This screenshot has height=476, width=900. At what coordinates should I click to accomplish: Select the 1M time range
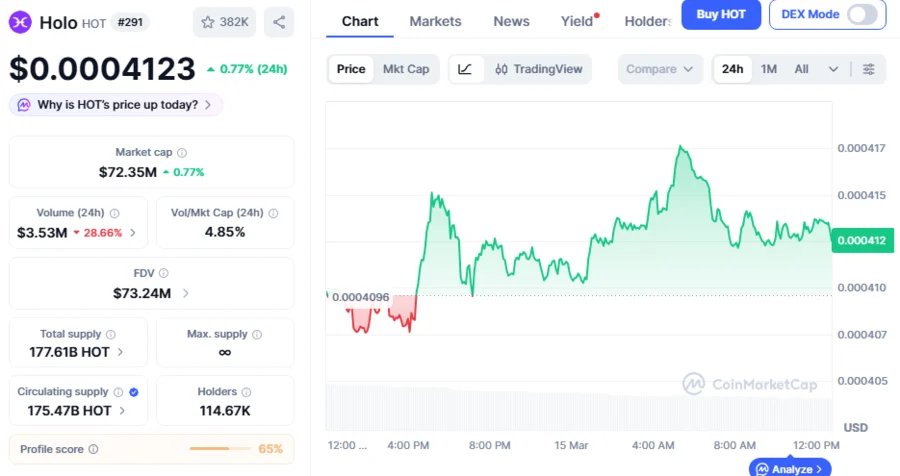pos(769,69)
